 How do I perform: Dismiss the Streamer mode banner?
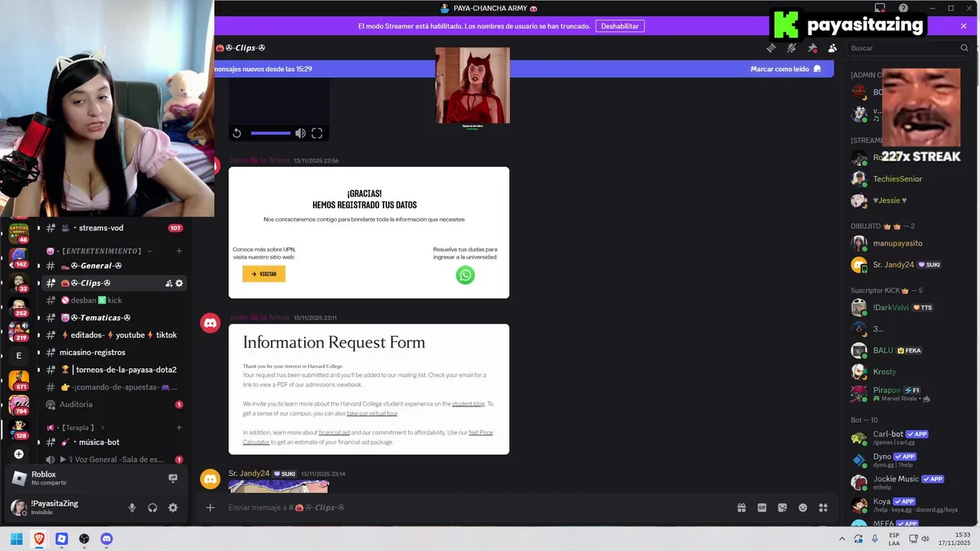click(963, 26)
